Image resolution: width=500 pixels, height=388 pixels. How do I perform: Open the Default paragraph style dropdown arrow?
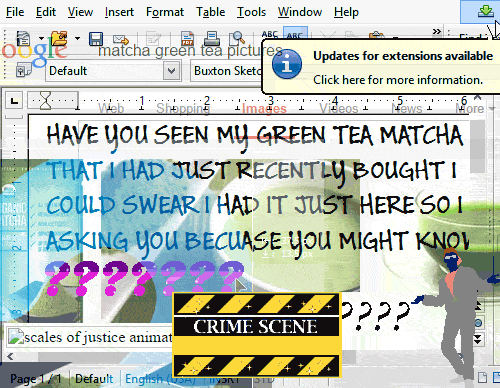(172, 71)
